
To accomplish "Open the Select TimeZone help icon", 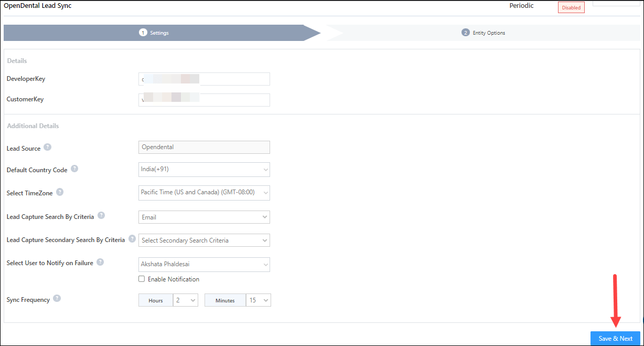I will coord(60,192).
